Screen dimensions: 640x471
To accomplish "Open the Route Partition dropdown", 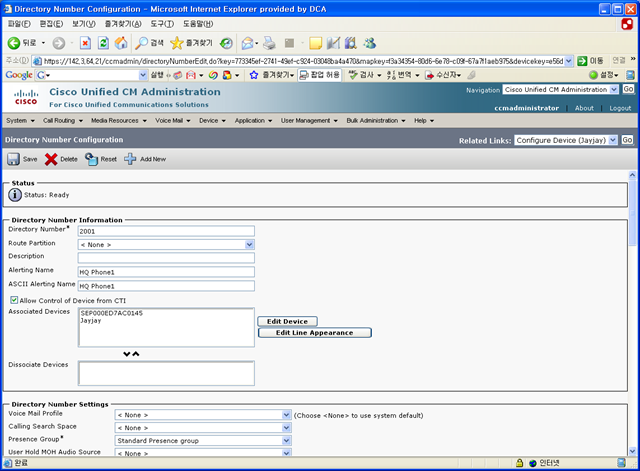I will [249, 244].
